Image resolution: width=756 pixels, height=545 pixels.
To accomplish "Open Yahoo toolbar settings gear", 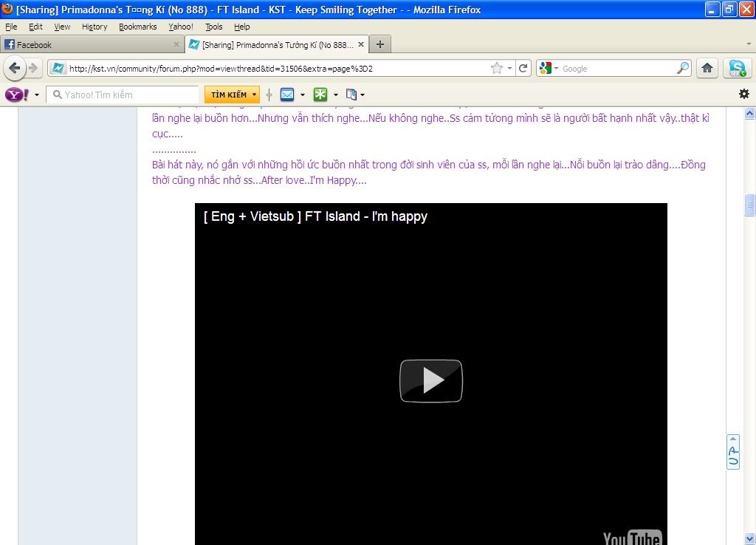I will (744, 94).
